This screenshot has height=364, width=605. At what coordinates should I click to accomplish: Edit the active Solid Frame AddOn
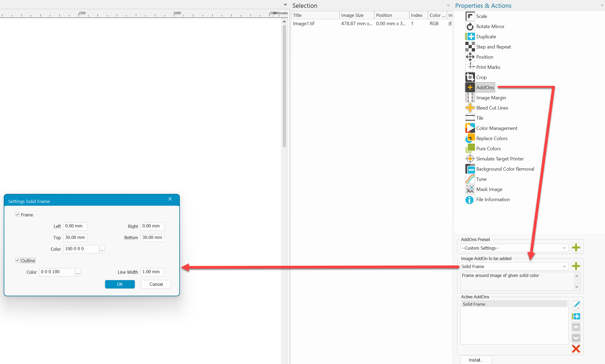pos(576,305)
